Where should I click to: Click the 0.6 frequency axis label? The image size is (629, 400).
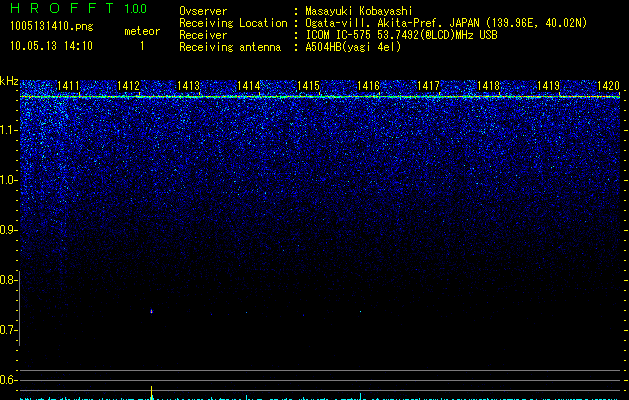pyautogui.click(x=8, y=380)
